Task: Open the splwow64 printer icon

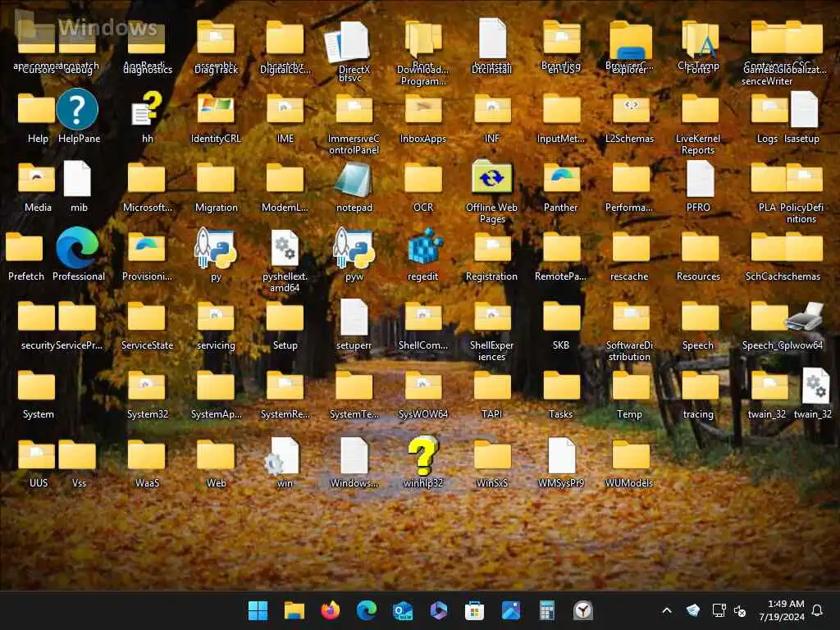Action: coord(805,317)
